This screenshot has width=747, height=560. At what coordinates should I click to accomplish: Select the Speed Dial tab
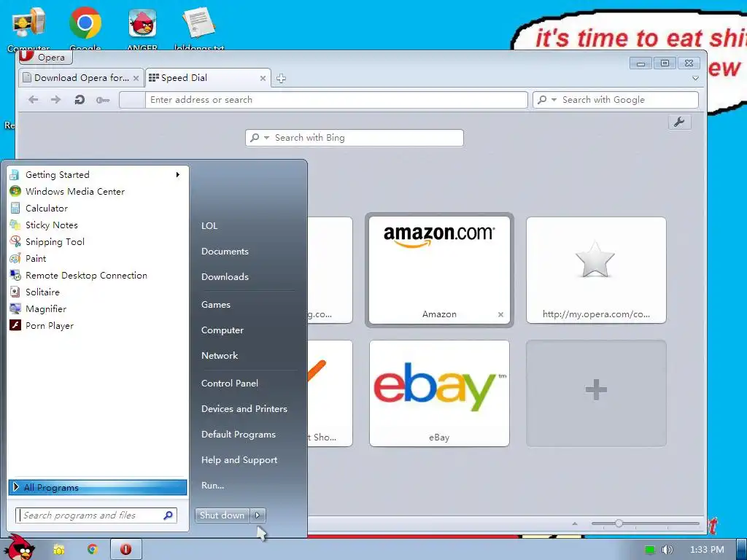(208, 78)
